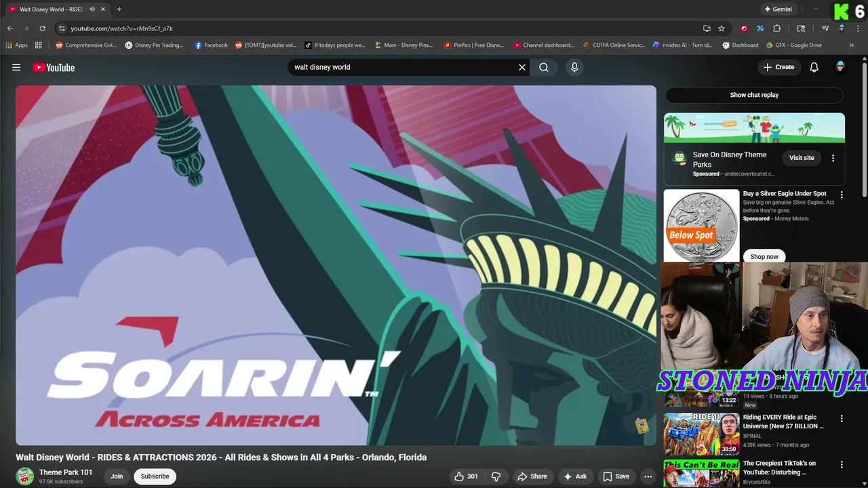Visit the Disney Theme Parks ad site
The width and height of the screenshot is (868, 488).
pyautogui.click(x=802, y=158)
